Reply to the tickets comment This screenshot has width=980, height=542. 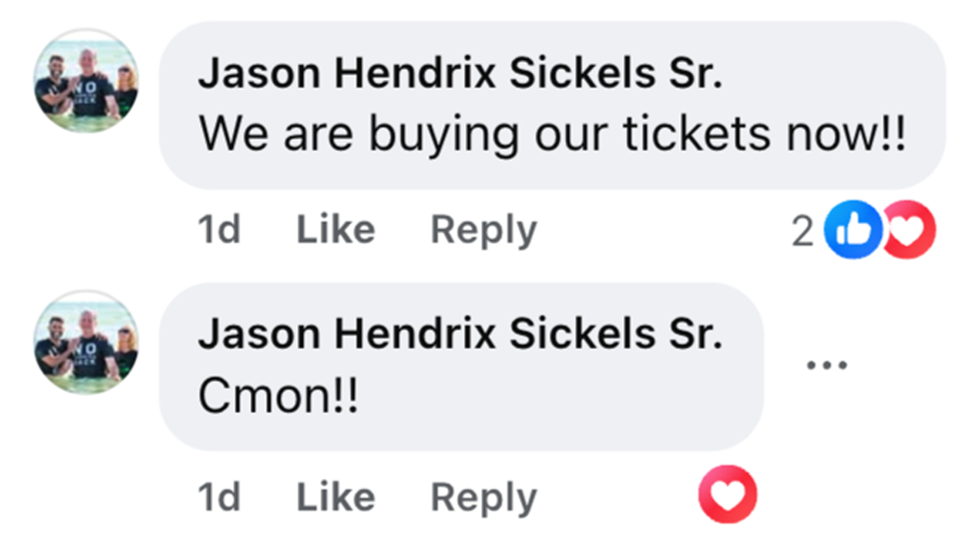[484, 230]
